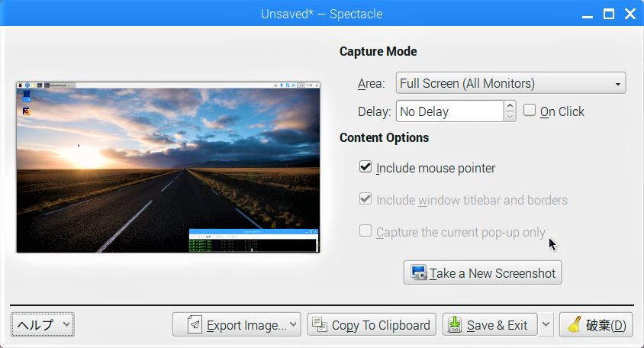Screen dimensions: 644x348
Task: Toggle Include window titlebar and borders
Action: 365,198
